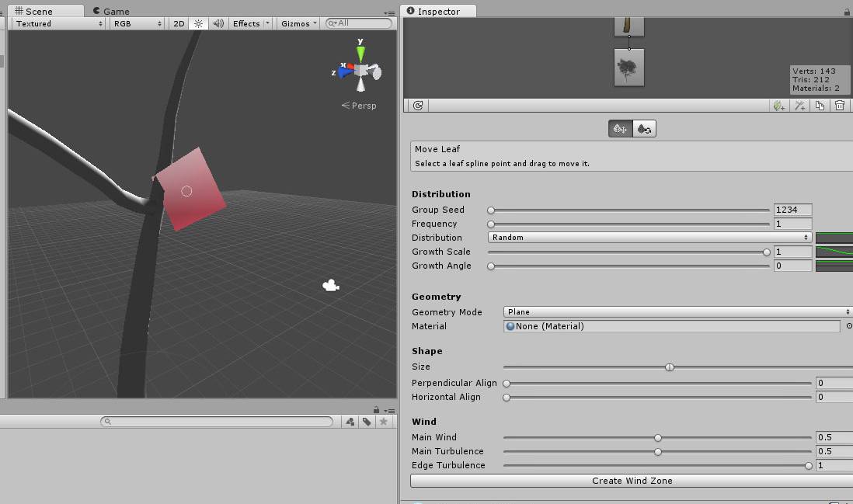Image resolution: width=853 pixels, height=504 pixels.
Task: Click the Search by Label tag icon
Action: point(367,422)
